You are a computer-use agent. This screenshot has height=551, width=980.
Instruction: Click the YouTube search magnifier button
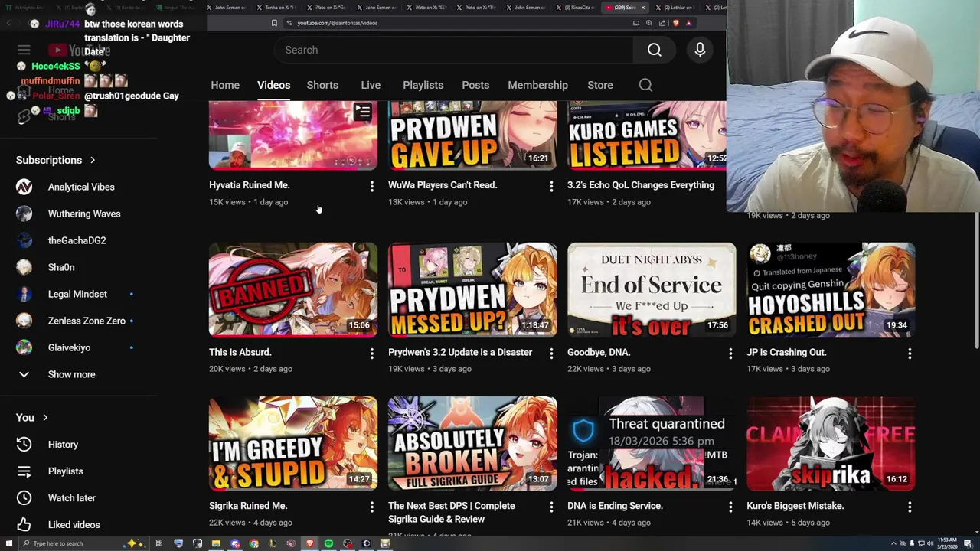pyautogui.click(x=655, y=50)
